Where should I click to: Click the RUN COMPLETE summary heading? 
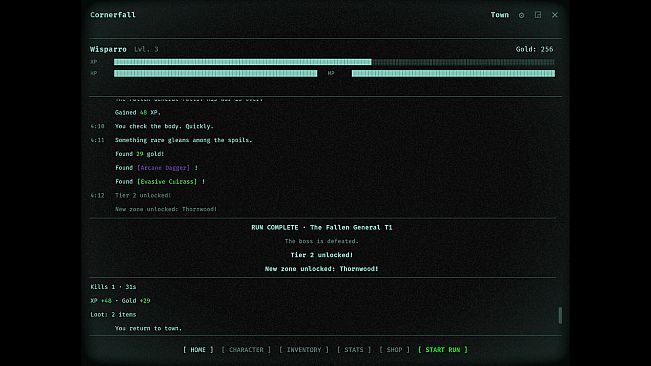tap(322, 227)
